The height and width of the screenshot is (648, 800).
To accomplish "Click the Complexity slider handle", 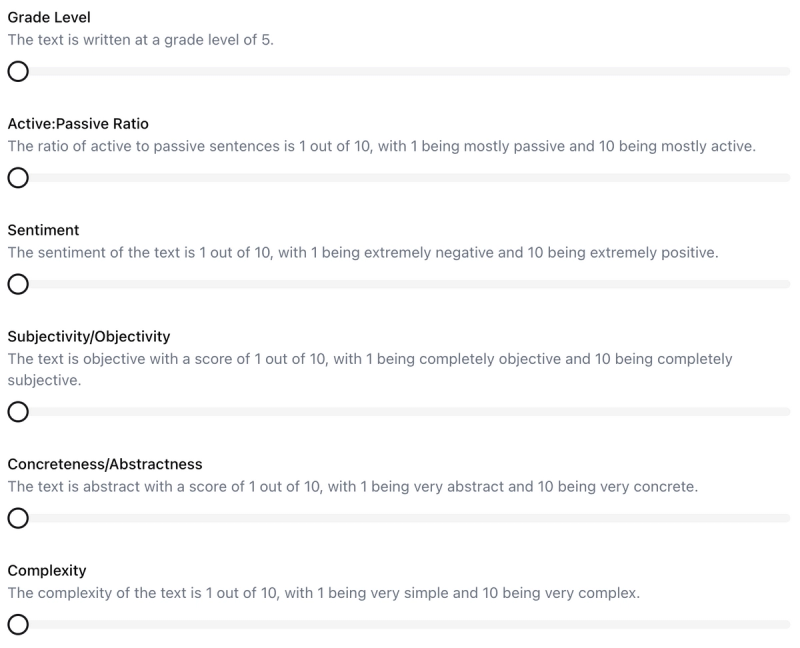I will click(x=17, y=625).
